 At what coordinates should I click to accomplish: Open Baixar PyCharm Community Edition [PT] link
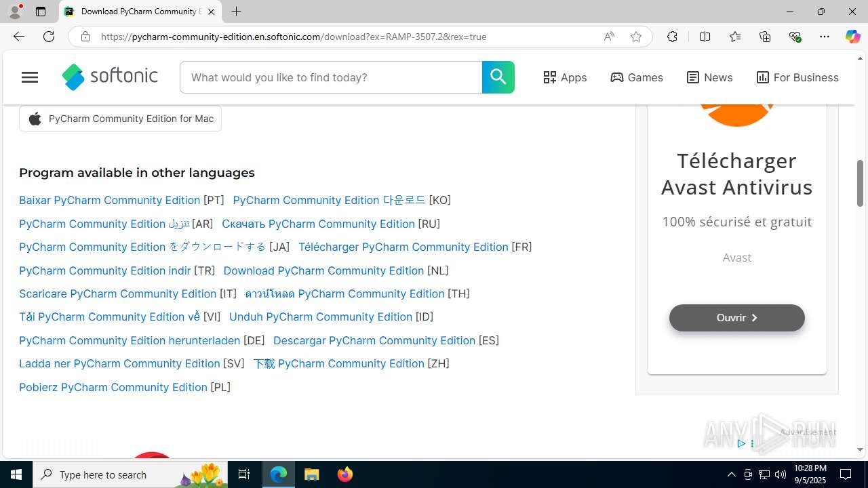[x=110, y=200]
